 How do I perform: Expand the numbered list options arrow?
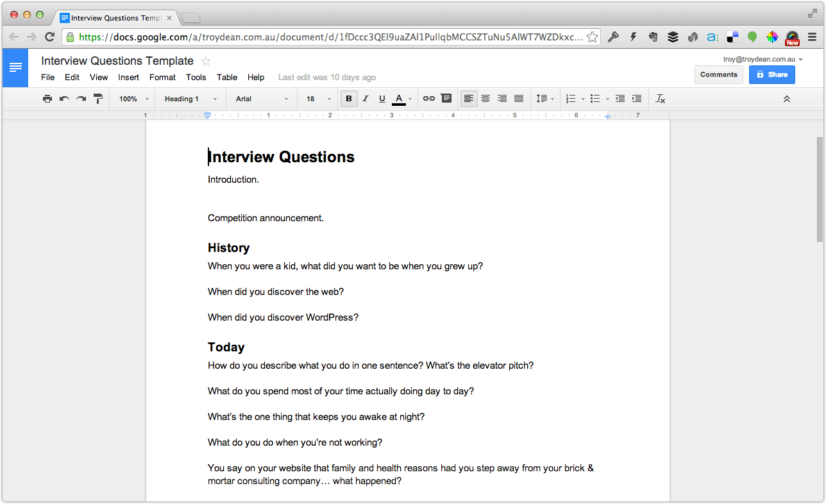tap(583, 99)
